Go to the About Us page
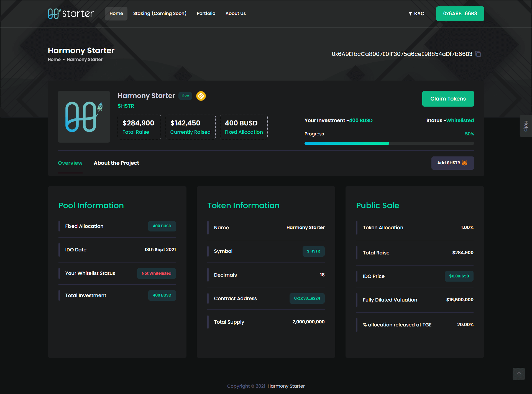This screenshot has width=532, height=394. (236, 14)
